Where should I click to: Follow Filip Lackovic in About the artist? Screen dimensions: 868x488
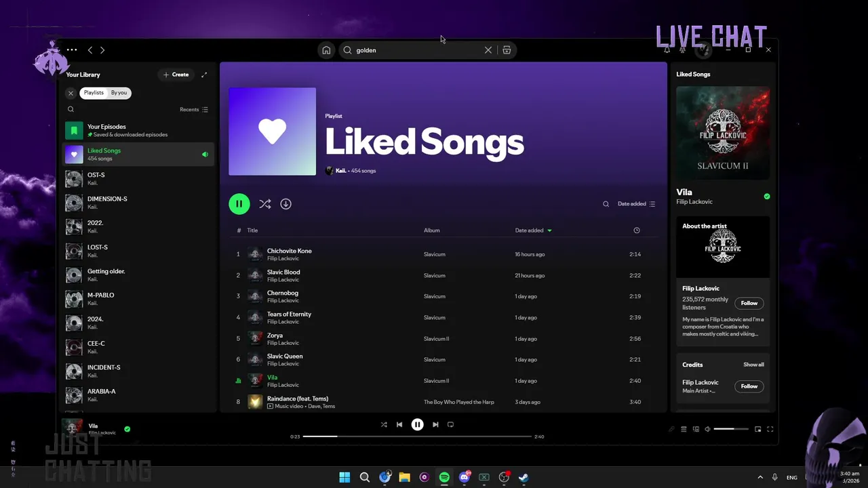(749, 303)
